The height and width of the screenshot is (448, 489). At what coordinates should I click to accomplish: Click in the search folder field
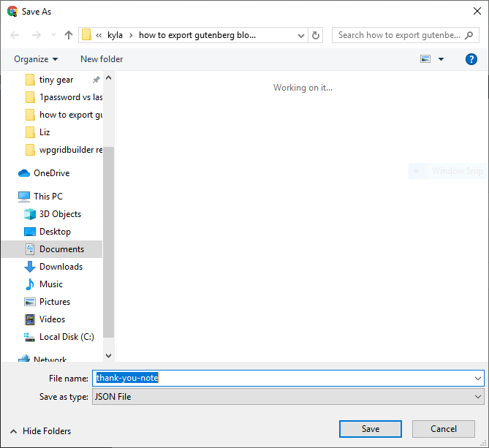[x=398, y=35]
